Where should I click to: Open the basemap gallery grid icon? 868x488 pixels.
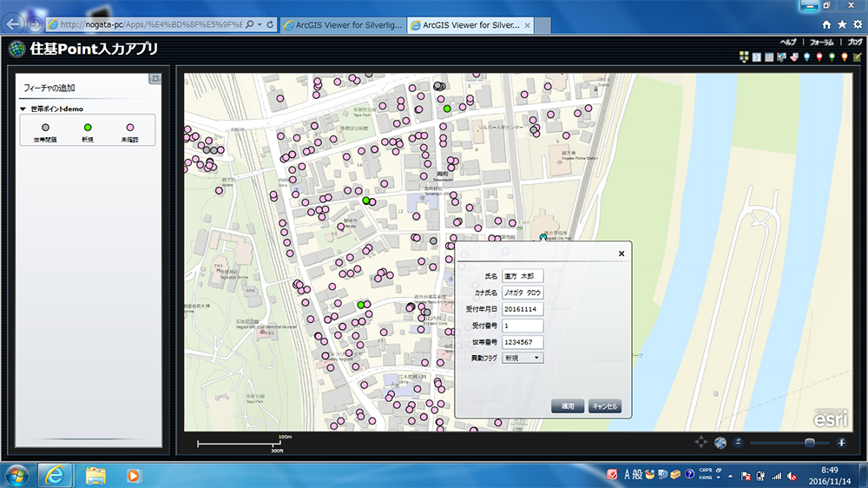coord(744,57)
